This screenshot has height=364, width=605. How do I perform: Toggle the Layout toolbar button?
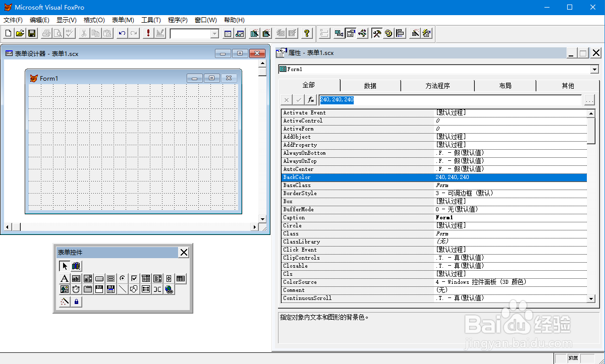pos(400,33)
